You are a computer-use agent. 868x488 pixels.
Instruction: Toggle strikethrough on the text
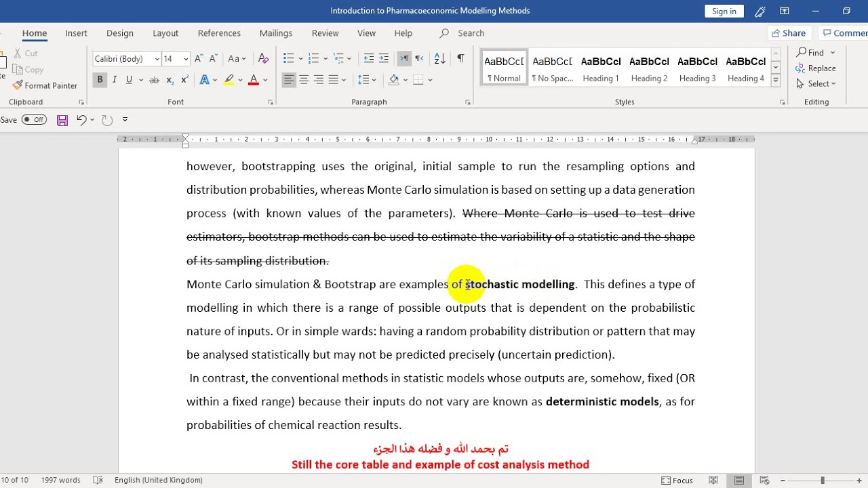154,80
